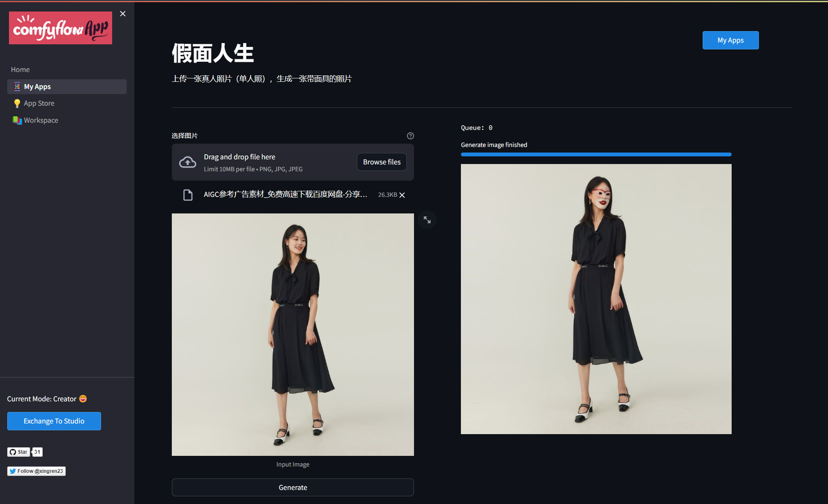The image size is (828, 504).
Task: Click the Workspace books icon
Action: click(17, 120)
